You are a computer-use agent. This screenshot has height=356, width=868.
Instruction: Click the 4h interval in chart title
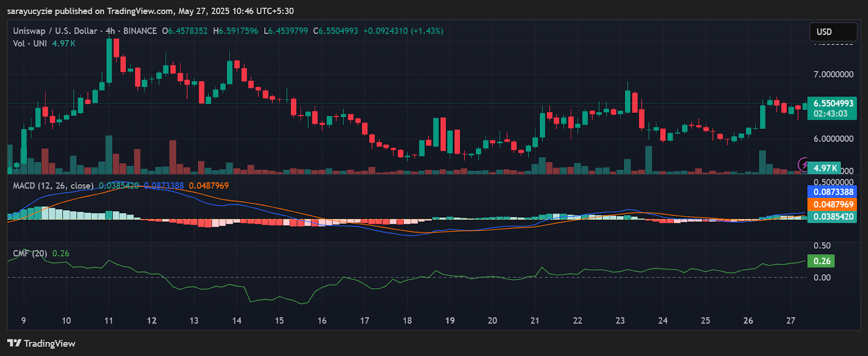[x=110, y=31]
